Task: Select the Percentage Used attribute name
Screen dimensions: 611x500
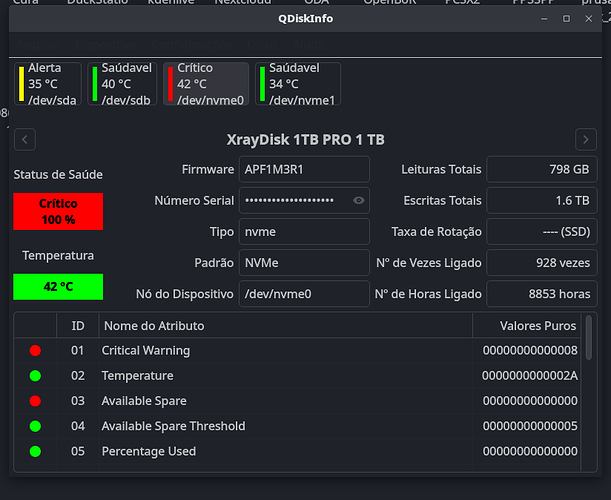Action: coord(148,451)
